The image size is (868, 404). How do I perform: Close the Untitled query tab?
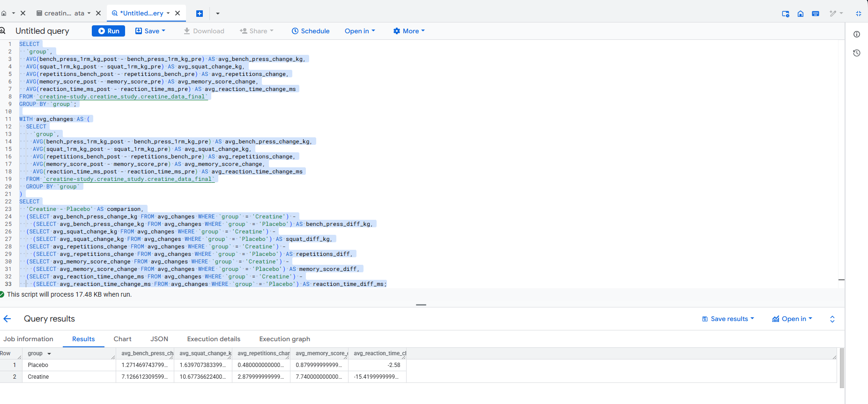(178, 13)
